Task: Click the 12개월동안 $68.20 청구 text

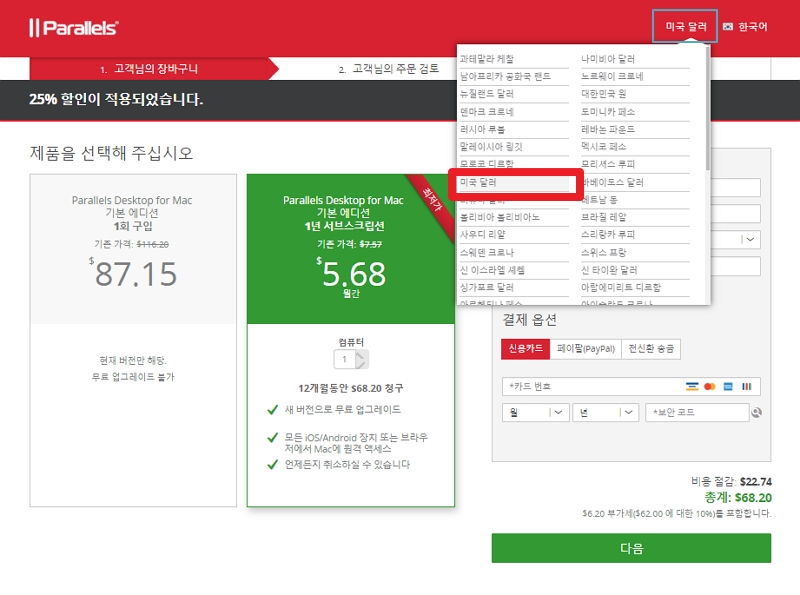Action: point(351,388)
